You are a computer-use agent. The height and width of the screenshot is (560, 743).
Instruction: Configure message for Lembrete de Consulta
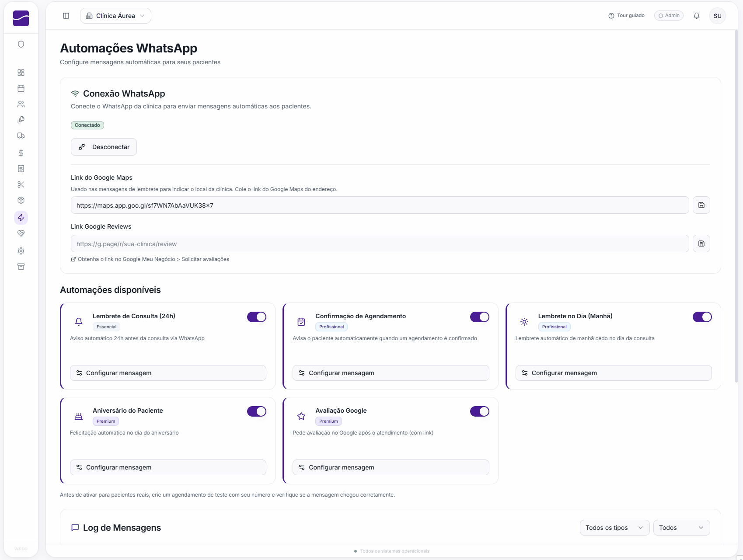pos(168,373)
